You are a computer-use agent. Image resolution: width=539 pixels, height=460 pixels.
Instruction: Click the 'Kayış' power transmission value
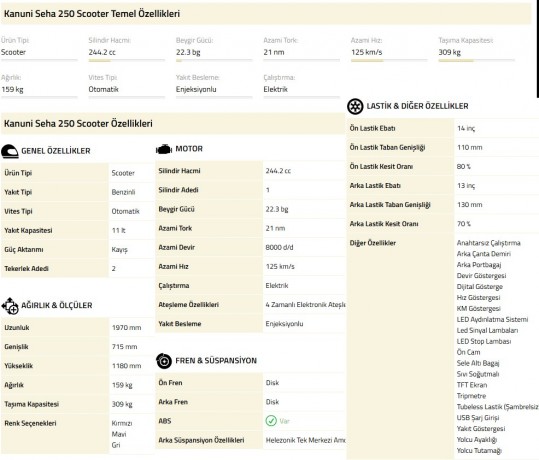coord(119,250)
